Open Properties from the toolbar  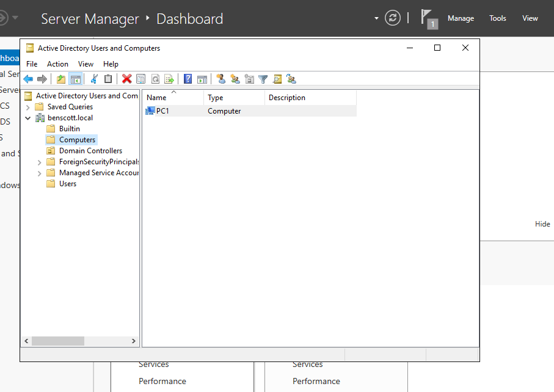coord(141,79)
